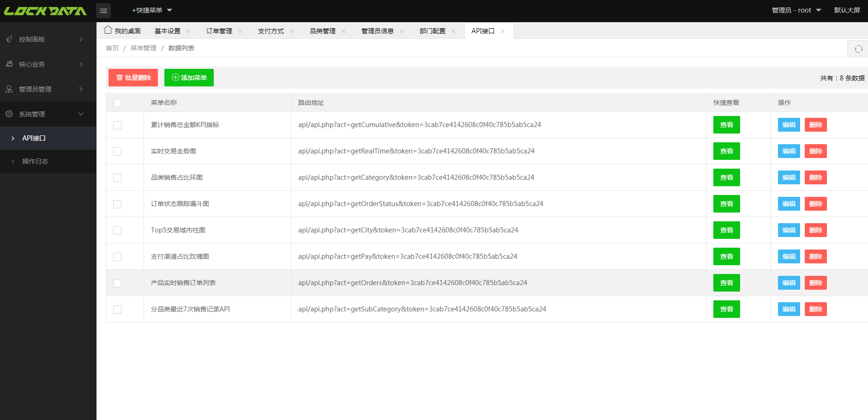Select the API接口 sidebar submenu item
This screenshot has height=420, width=868.
coord(48,138)
